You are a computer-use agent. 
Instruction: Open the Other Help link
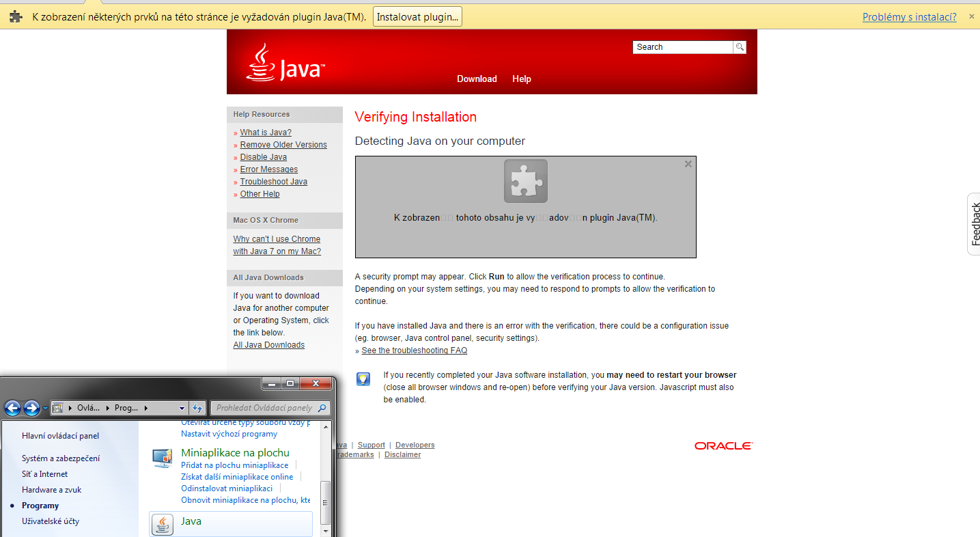(260, 194)
